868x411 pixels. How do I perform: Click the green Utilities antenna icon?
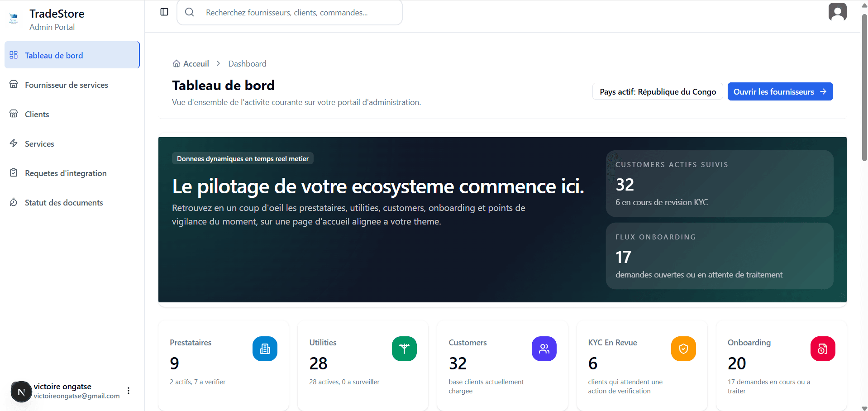[x=404, y=349]
